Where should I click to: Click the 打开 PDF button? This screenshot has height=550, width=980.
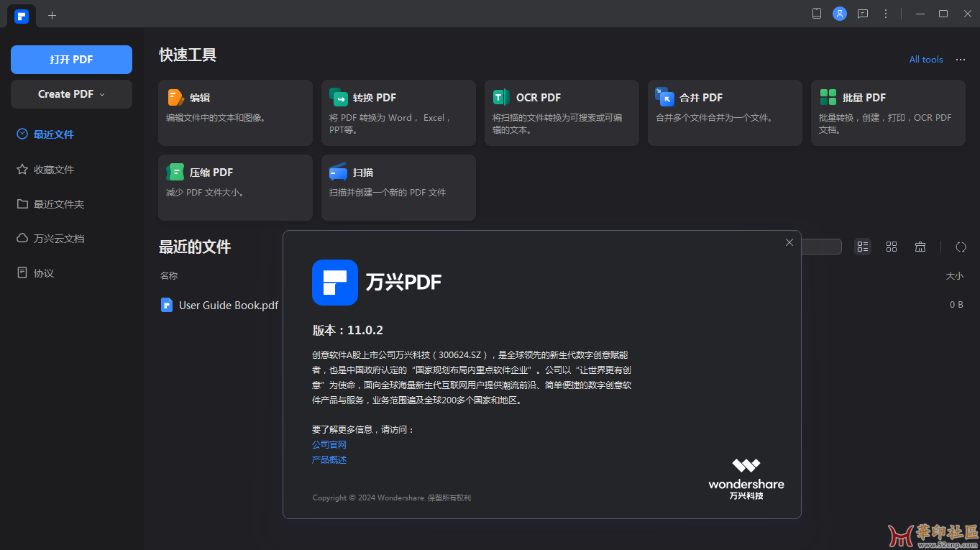[71, 60]
